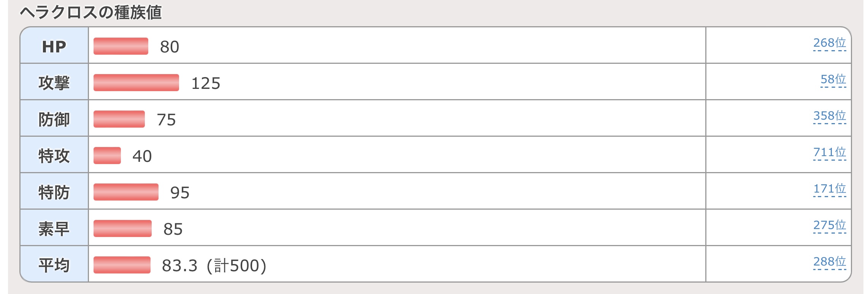This screenshot has height=294, width=868.
Task: Open the 58位 attack ranking link
Action: [x=833, y=79]
